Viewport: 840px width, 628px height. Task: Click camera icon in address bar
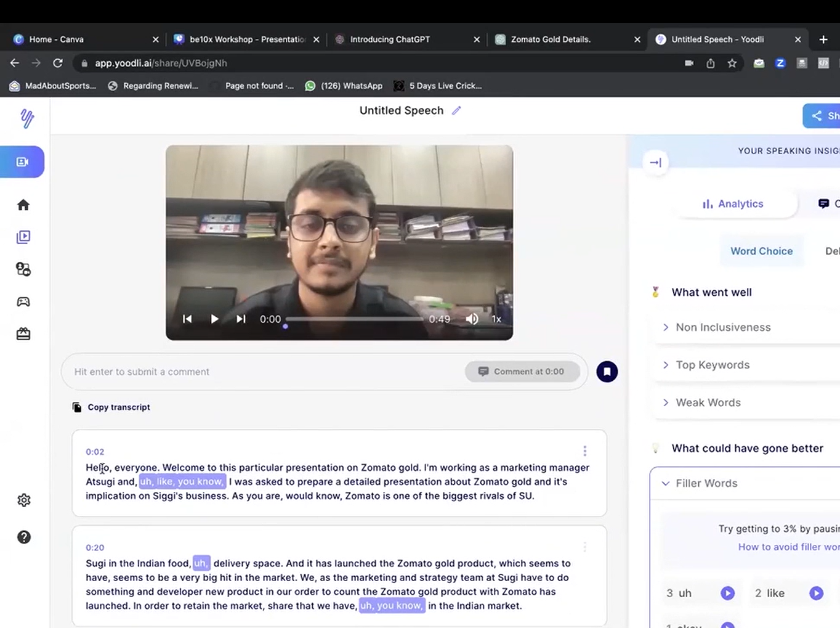click(x=689, y=63)
